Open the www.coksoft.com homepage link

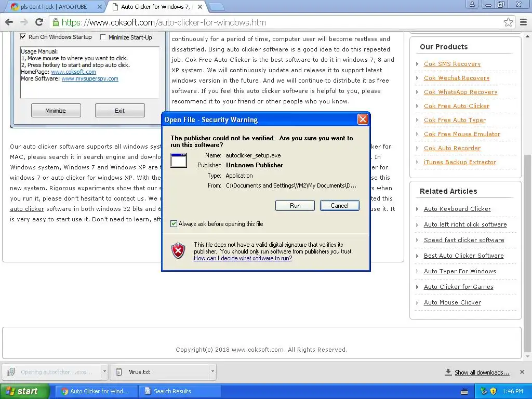pos(73,72)
